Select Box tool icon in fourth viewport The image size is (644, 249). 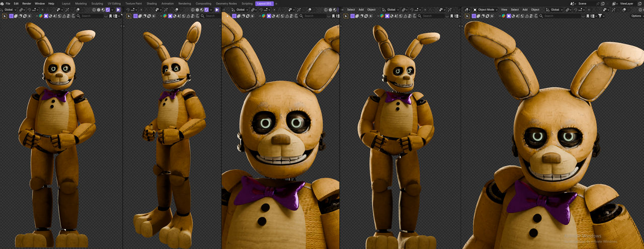point(346,16)
